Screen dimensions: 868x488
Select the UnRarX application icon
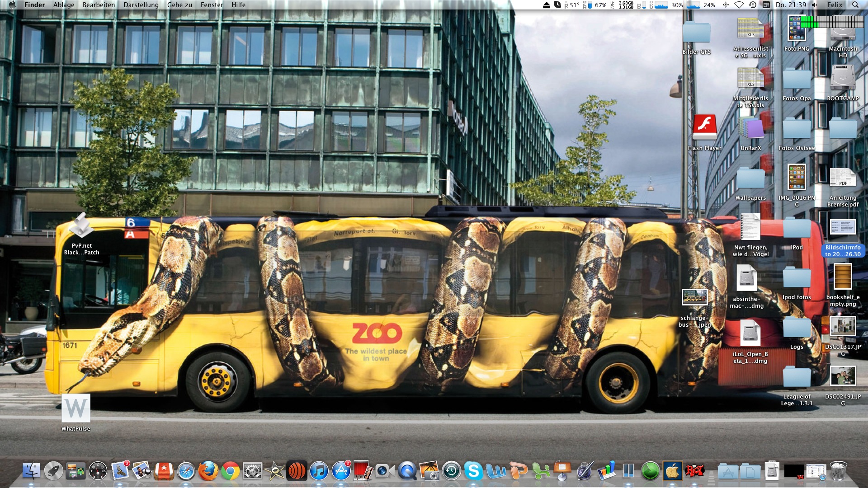click(x=750, y=133)
